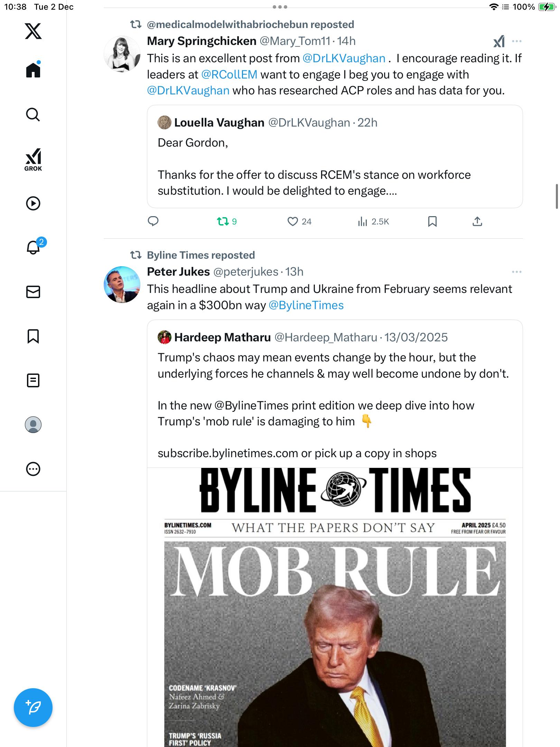Bookmark Mary Springchicken's post
The height and width of the screenshot is (747, 560).
(432, 221)
